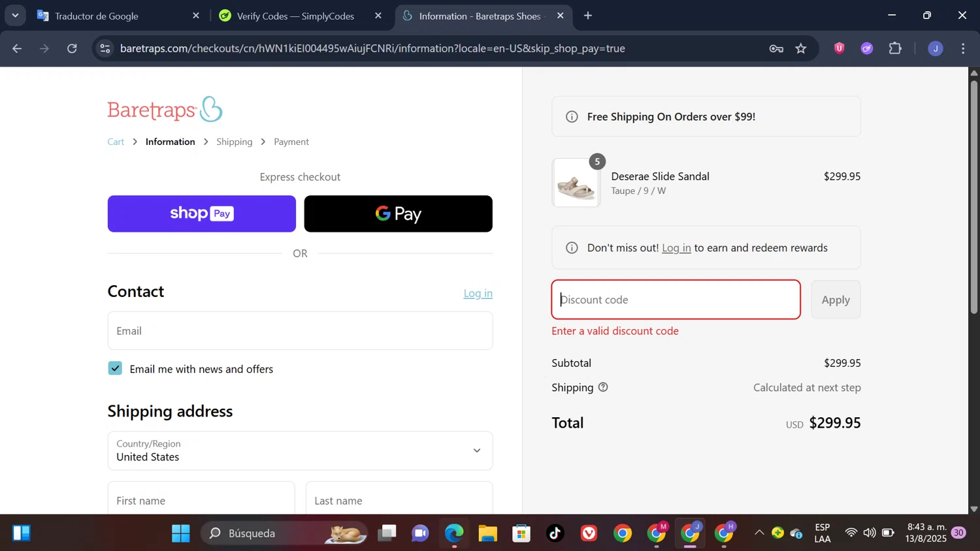Bookmark this page with star icon
The image size is (980, 551).
coord(801,48)
